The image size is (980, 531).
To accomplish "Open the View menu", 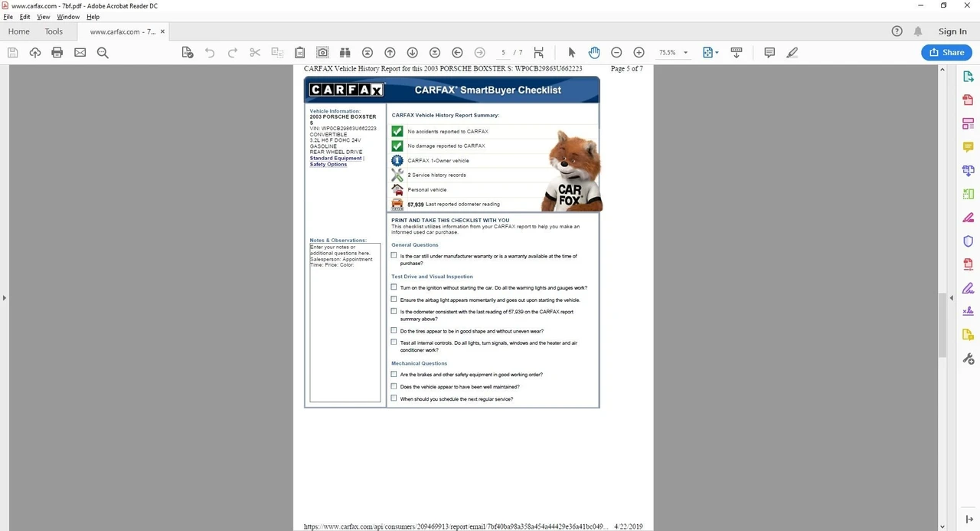I will click(44, 17).
